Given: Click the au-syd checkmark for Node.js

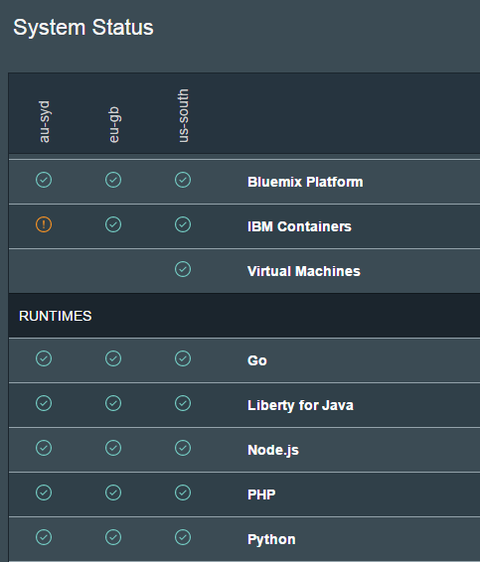Looking at the screenshot, I should pos(44,448).
